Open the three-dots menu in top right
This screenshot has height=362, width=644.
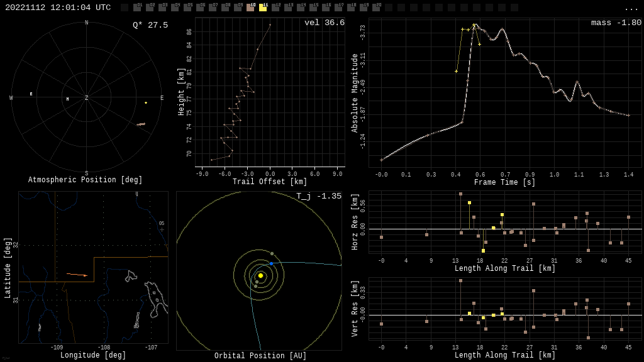coord(631,8)
